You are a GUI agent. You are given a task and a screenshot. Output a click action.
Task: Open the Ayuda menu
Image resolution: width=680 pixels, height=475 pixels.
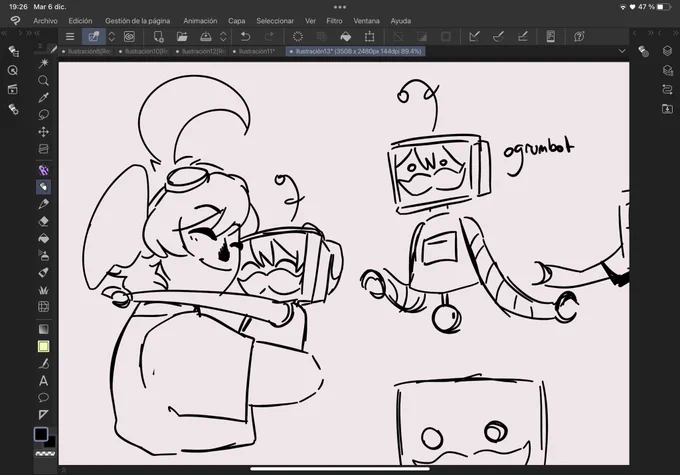point(401,21)
